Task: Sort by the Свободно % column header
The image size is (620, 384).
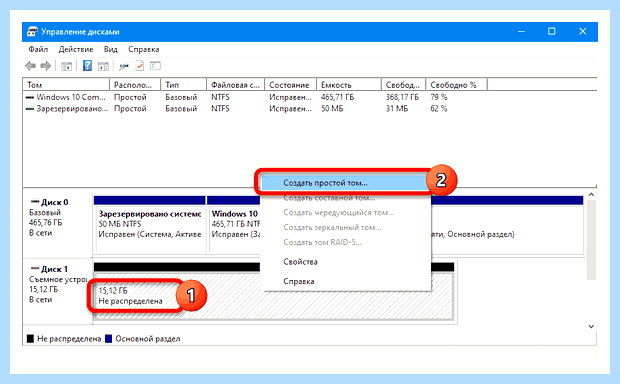Action: click(x=456, y=85)
